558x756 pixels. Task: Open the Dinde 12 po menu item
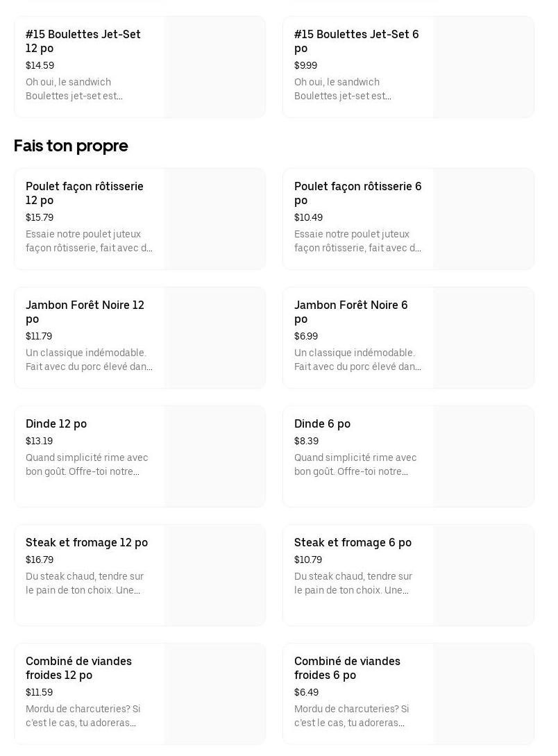pos(56,423)
